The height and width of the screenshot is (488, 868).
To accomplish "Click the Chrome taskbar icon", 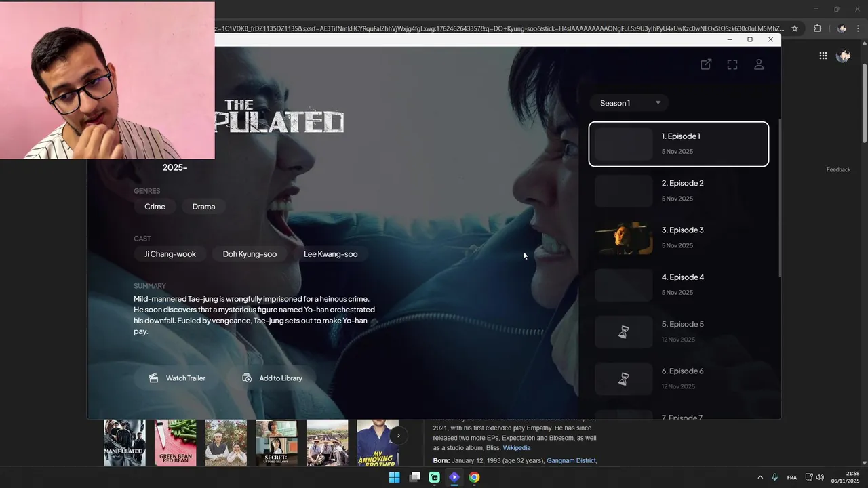I will click(474, 477).
